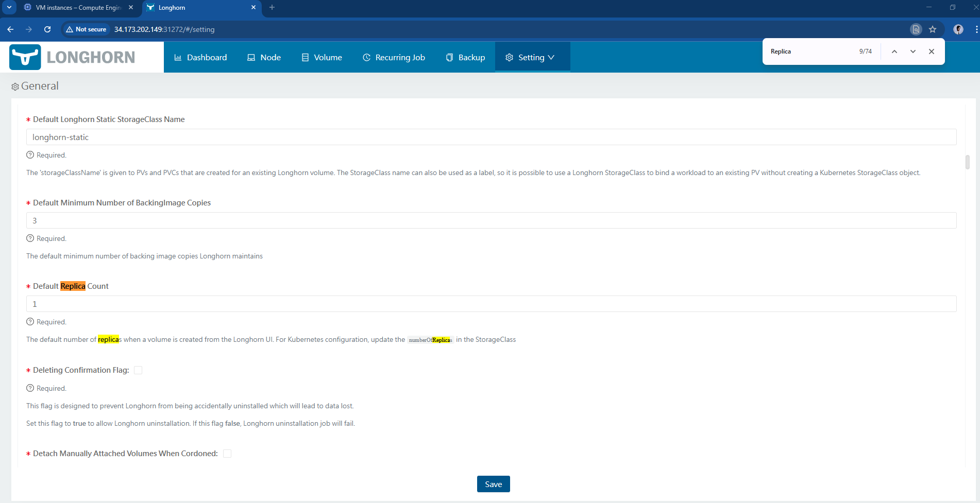This screenshot has width=980, height=503.
Task: Click the Default Longhorn Static StorageClass Name field
Action: coord(491,137)
